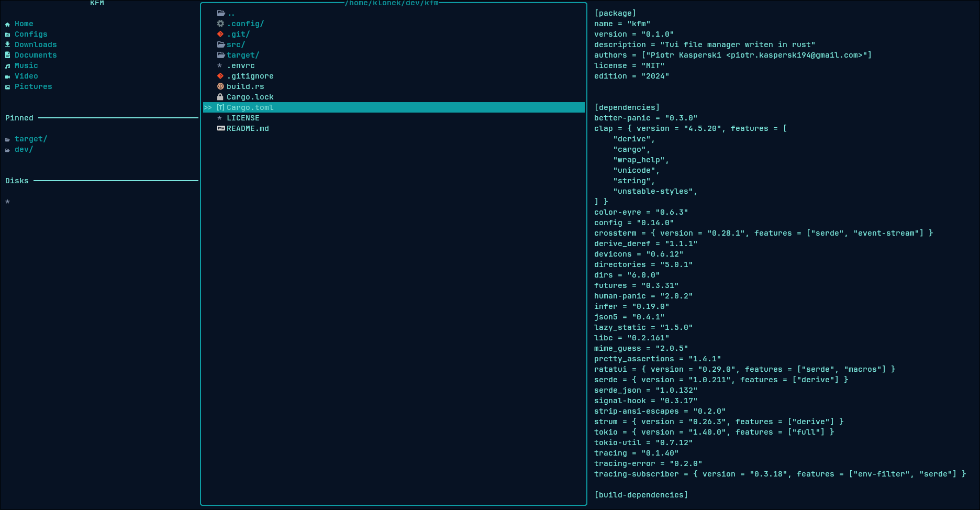Open the src/ directory

394,45
